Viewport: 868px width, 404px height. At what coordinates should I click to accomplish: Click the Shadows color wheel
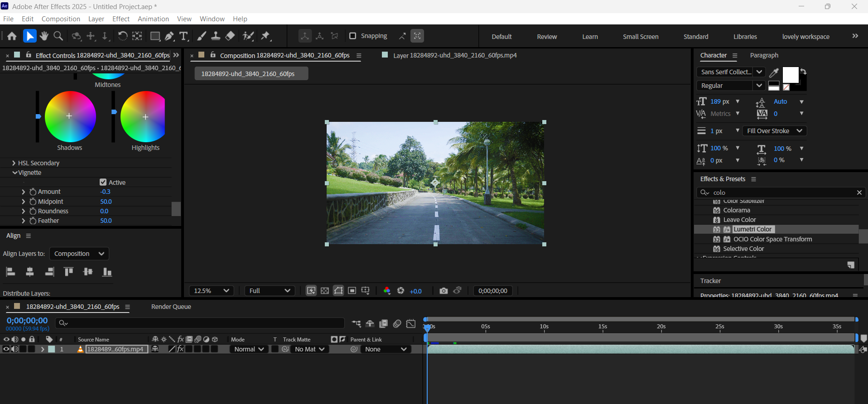[70, 116]
